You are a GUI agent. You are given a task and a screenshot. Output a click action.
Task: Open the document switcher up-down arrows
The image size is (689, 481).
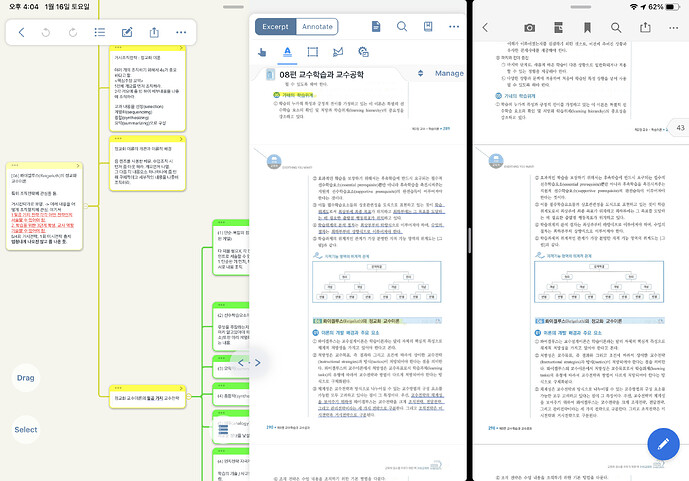click(x=421, y=73)
